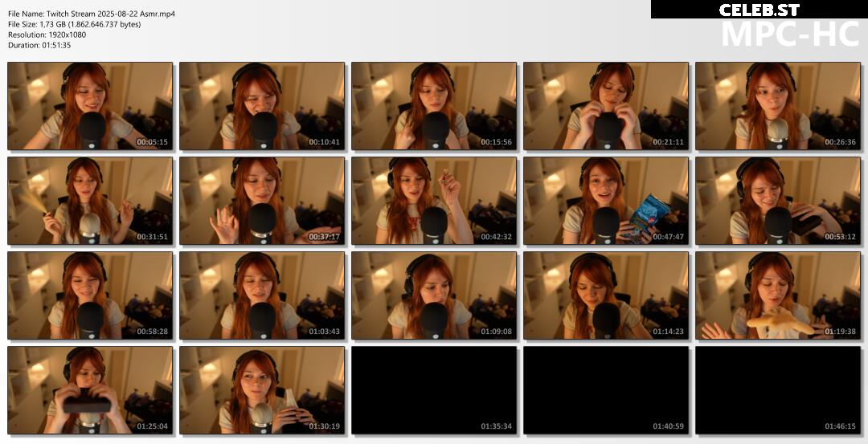This screenshot has width=868, height=444.
Task: Select the thumbnail marked 00:42:32
Action: (x=434, y=201)
